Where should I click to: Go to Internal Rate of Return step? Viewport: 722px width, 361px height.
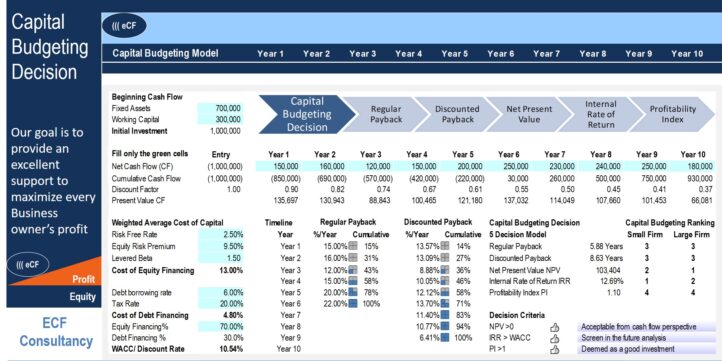click(600, 114)
